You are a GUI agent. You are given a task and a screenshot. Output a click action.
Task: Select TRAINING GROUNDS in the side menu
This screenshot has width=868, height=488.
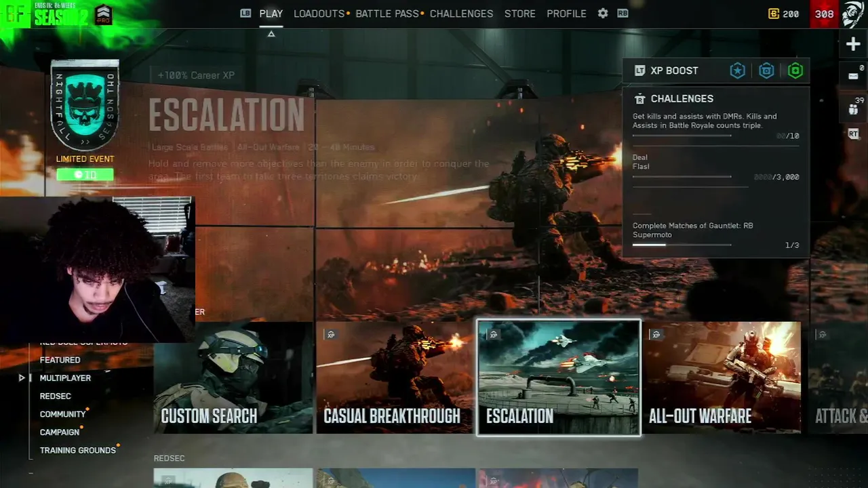(77, 450)
